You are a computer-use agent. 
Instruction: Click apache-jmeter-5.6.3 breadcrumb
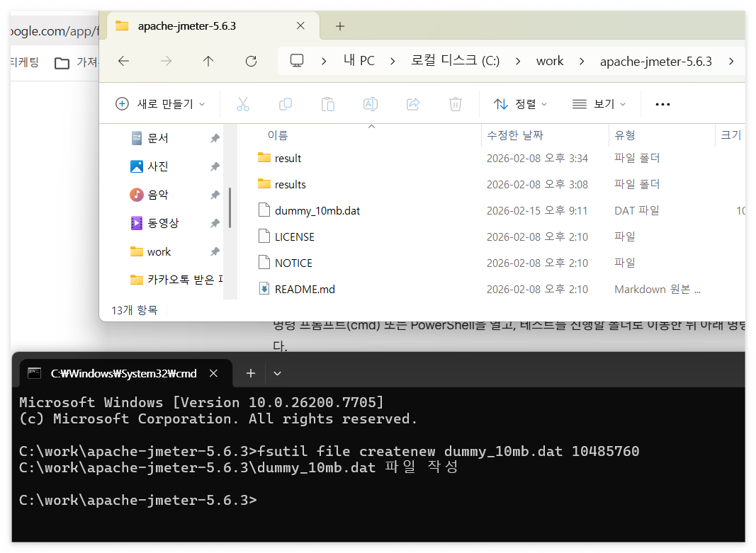click(x=655, y=61)
